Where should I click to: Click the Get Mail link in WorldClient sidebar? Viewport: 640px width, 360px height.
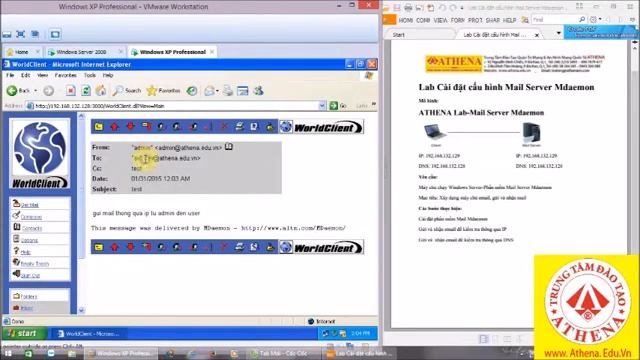(x=29, y=205)
